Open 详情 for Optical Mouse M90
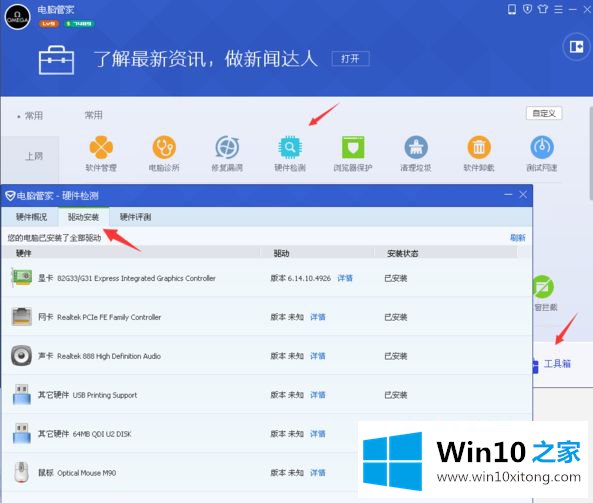The width and height of the screenshot is (593, 503). click(318, 473)
